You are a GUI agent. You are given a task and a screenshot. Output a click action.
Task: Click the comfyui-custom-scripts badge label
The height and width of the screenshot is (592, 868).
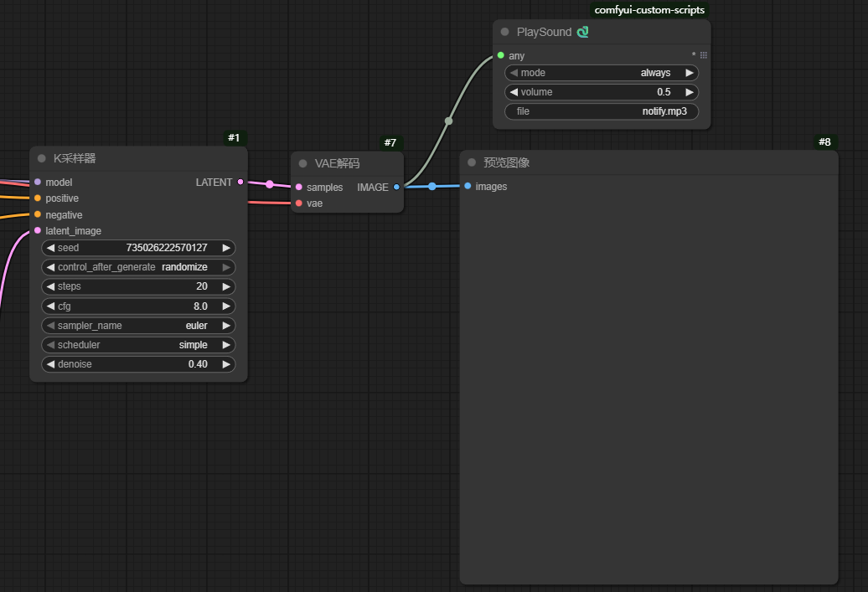(649, 10)
